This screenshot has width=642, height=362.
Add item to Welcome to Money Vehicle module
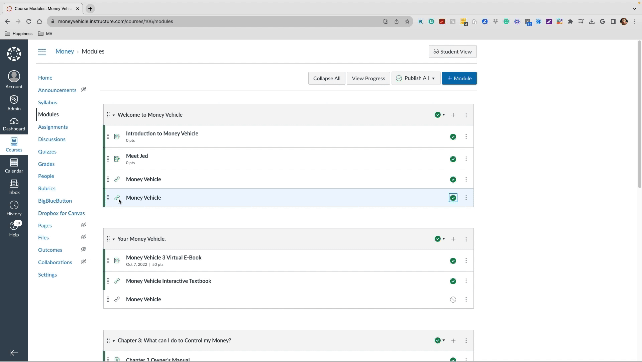pyautogui.click(x=453, y=115)
